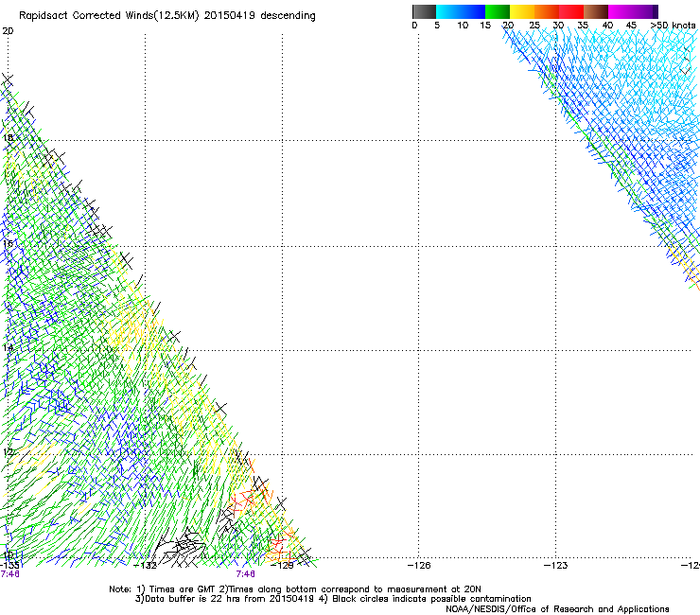Click the latitude label '20'
Viewport: 700px width, 615px height.
[8, 31]
